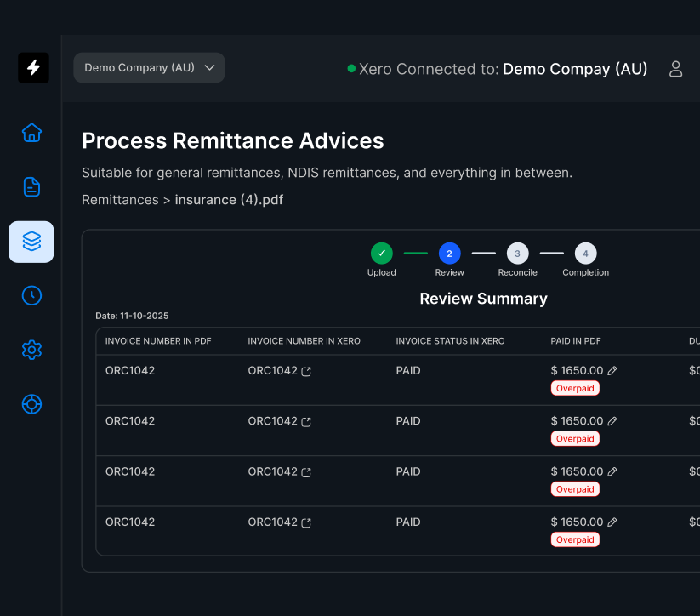This screenshot has width=700, height=616.
Task: Open the gear settings sidebar icon
Action: (x=31, y=350)
